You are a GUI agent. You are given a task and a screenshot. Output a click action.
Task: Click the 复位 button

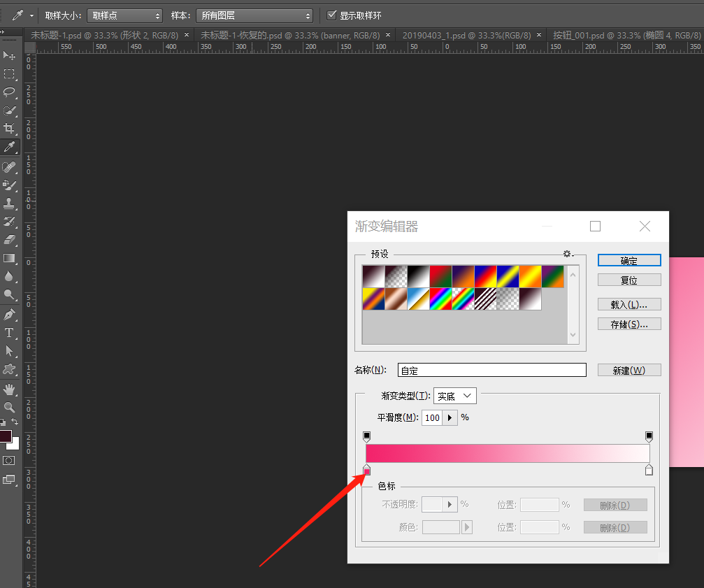click(x=629, y=280)
